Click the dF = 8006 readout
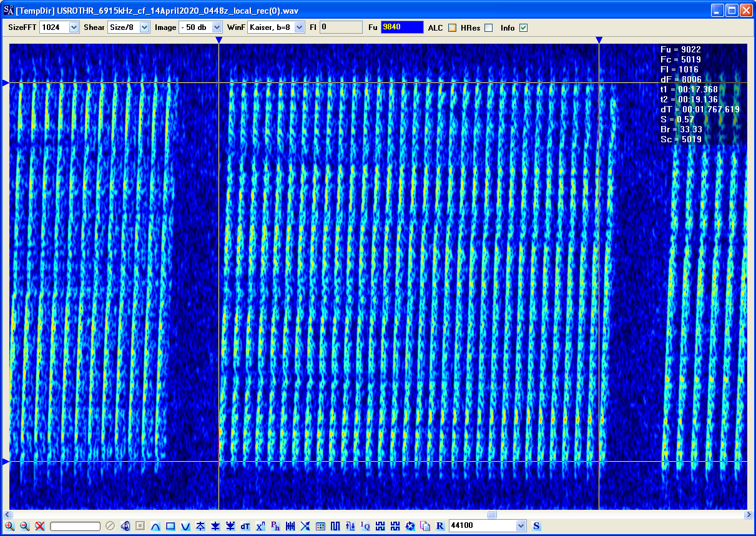 [x=681, y=79]
